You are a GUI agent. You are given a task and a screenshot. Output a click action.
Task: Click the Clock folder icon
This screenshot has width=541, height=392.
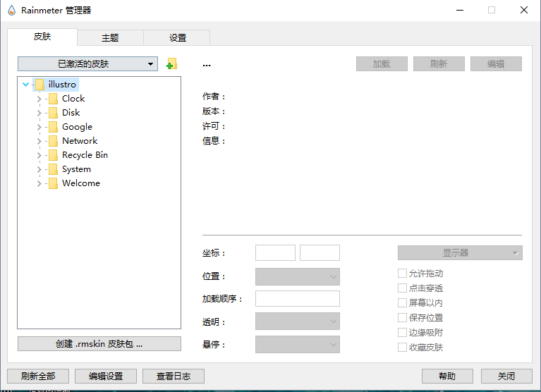coord(53,99)
